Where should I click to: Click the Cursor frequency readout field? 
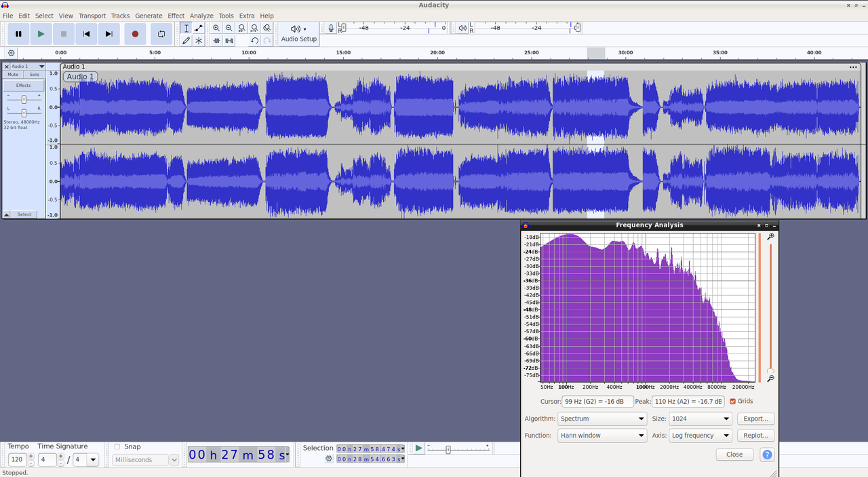597,402
